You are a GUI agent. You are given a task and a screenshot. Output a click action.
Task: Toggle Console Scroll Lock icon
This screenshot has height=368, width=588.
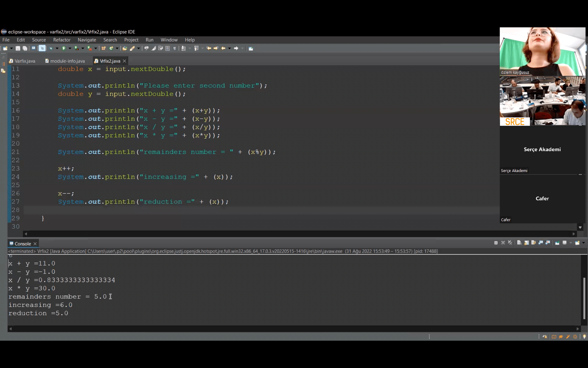click(527, 243)
